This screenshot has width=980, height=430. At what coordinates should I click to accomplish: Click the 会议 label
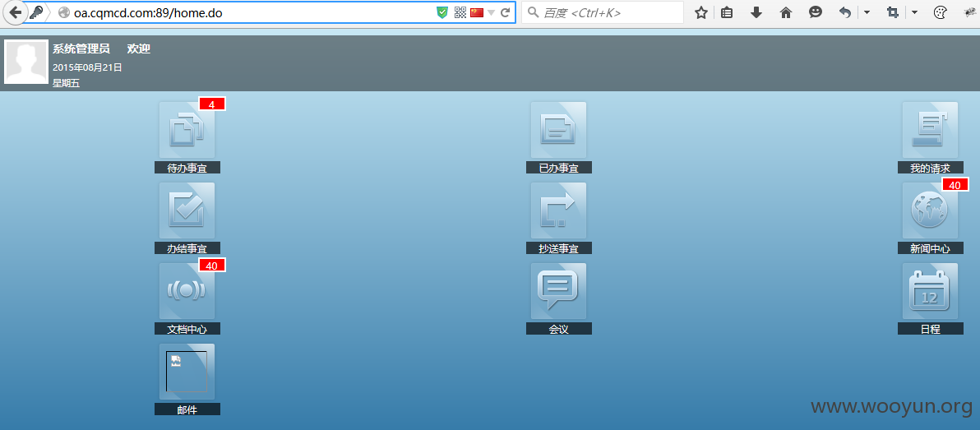pyautogui.click(x=559, y=329)
